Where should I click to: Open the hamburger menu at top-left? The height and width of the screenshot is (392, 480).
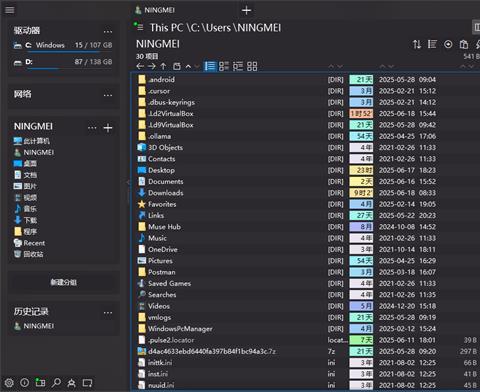tap(9, 10)
